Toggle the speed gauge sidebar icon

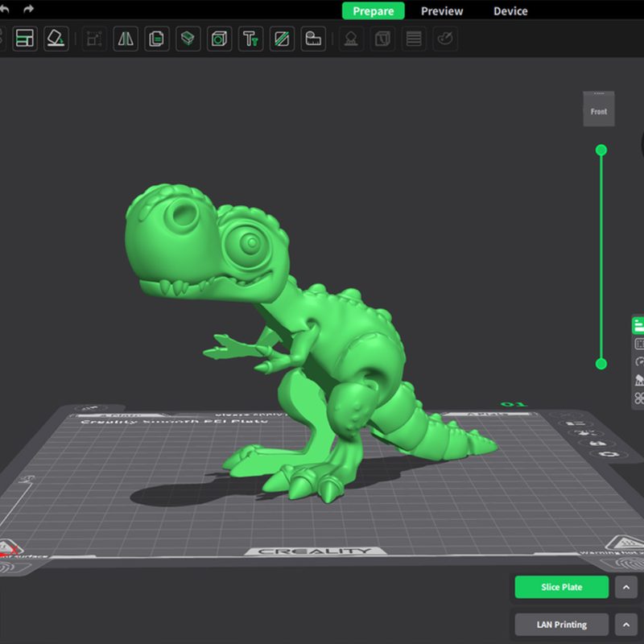(x=639, y=362)
